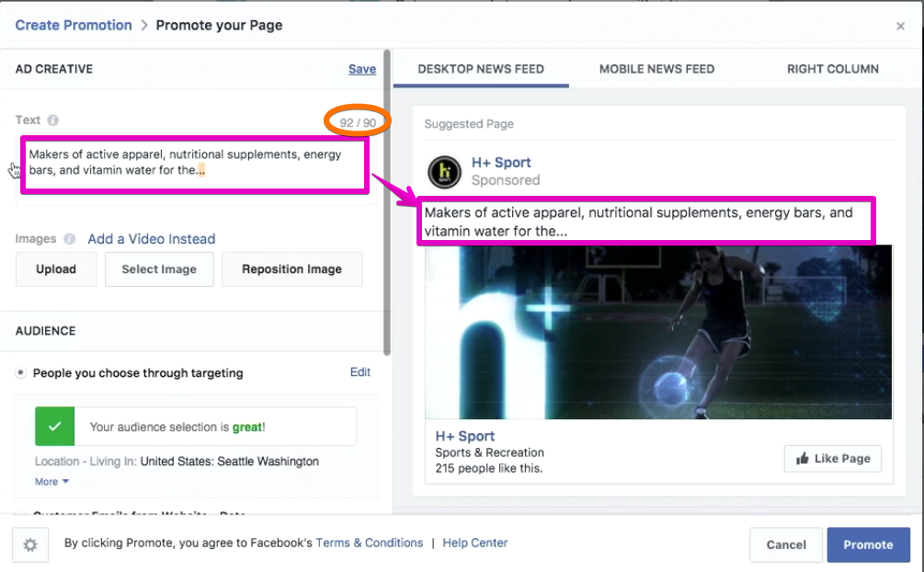
Task: Click the thumbs-up icon on Like Page
Action: point(802,458)
